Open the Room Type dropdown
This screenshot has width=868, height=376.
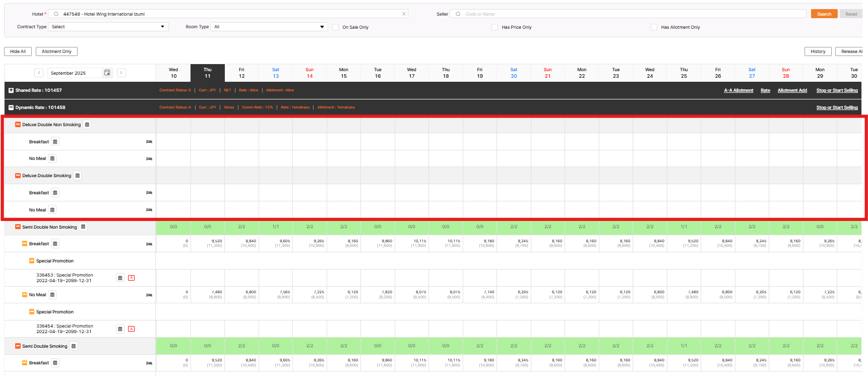tap(269, 27)
